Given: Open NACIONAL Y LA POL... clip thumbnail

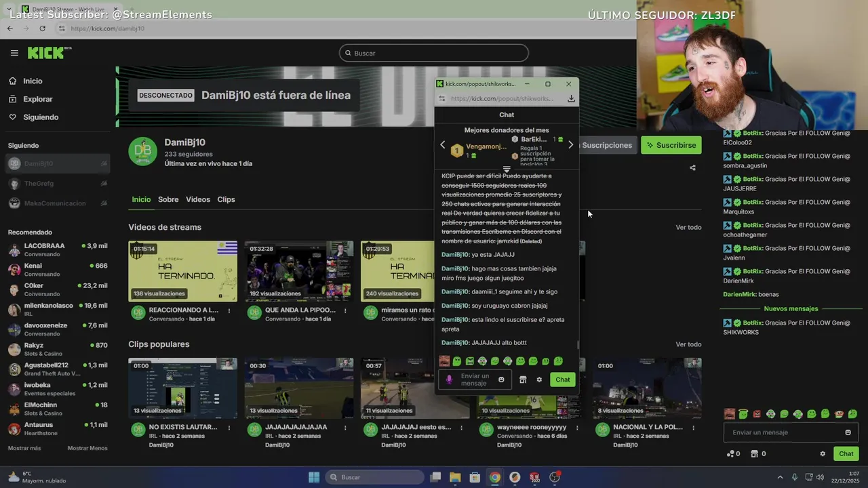Looking at the screenshot, I should point(647,388).
